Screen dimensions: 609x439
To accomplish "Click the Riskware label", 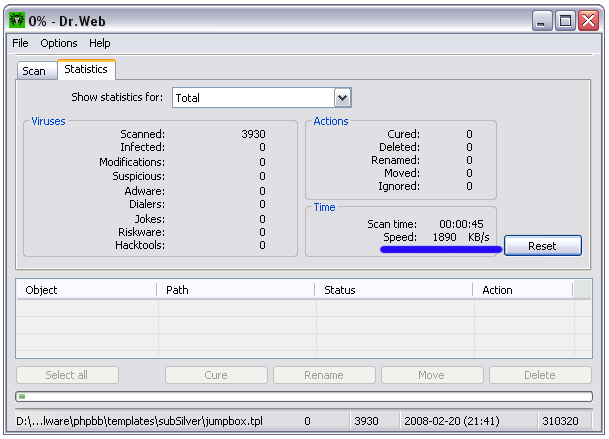I will pos(142,232).
